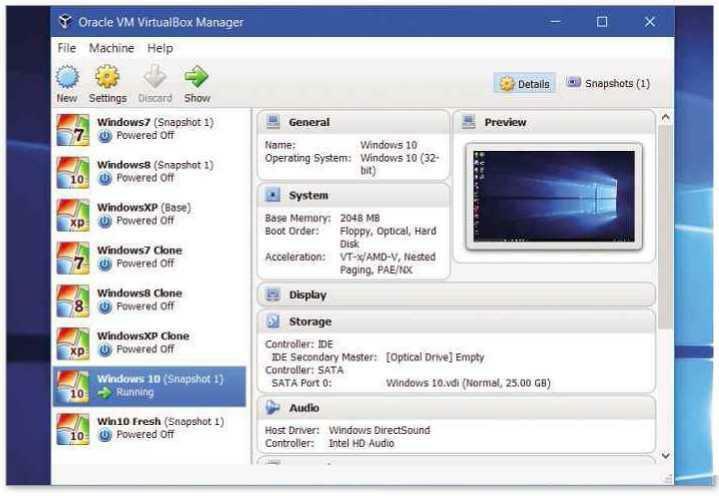Image resolution: width=719 pixels, height=496 pixels.
Task: Select the Windows8 Clone machine name
Action: (139, 293)
